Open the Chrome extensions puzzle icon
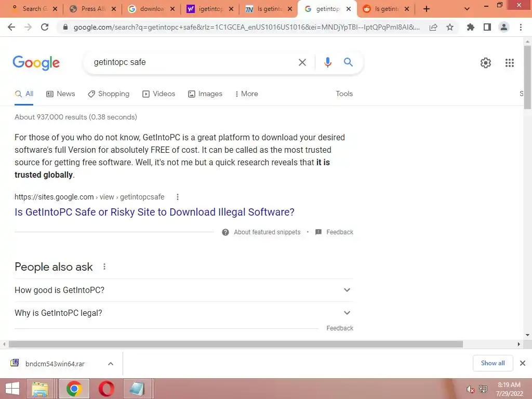This screenshot has height=399, width=532. coord(470,27)
